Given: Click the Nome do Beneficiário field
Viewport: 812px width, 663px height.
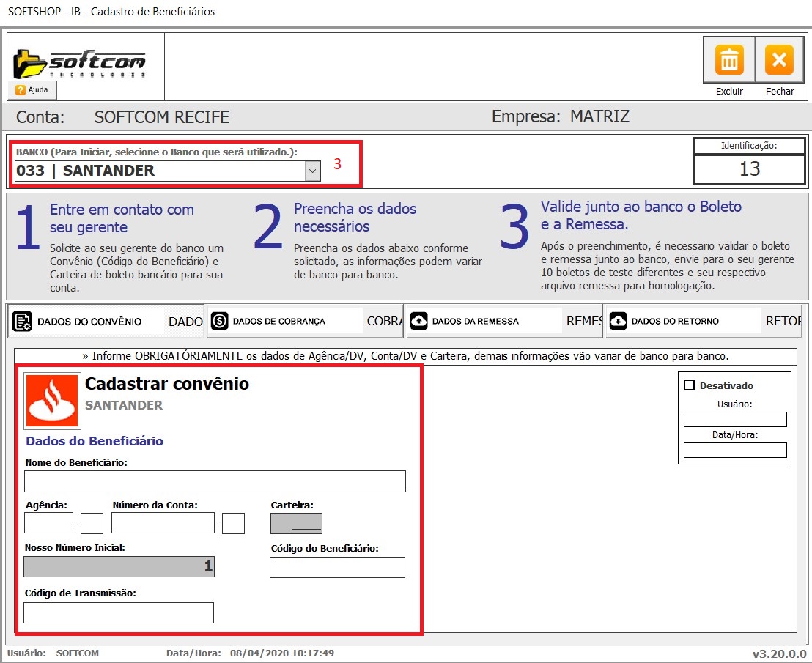Looking at the screenshot, I should (215, 481).
